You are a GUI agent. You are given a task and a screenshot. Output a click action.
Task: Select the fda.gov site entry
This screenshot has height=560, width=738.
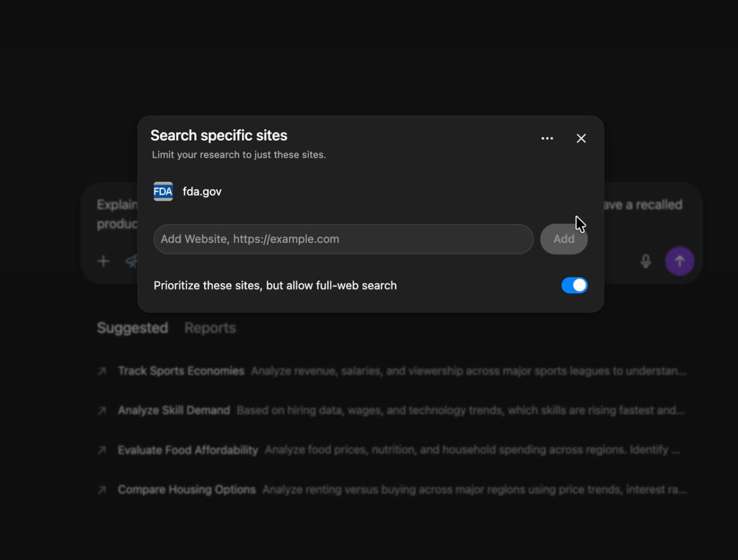coord(202,192)
